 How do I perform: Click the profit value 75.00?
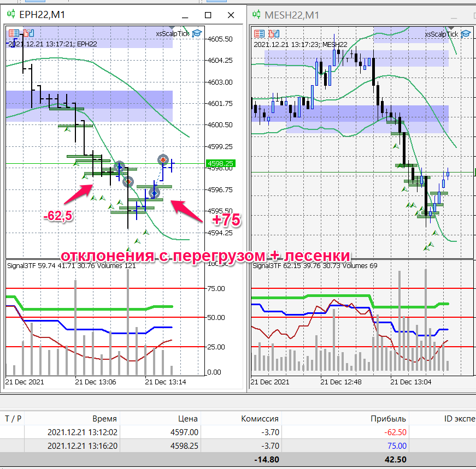(397, 446)
